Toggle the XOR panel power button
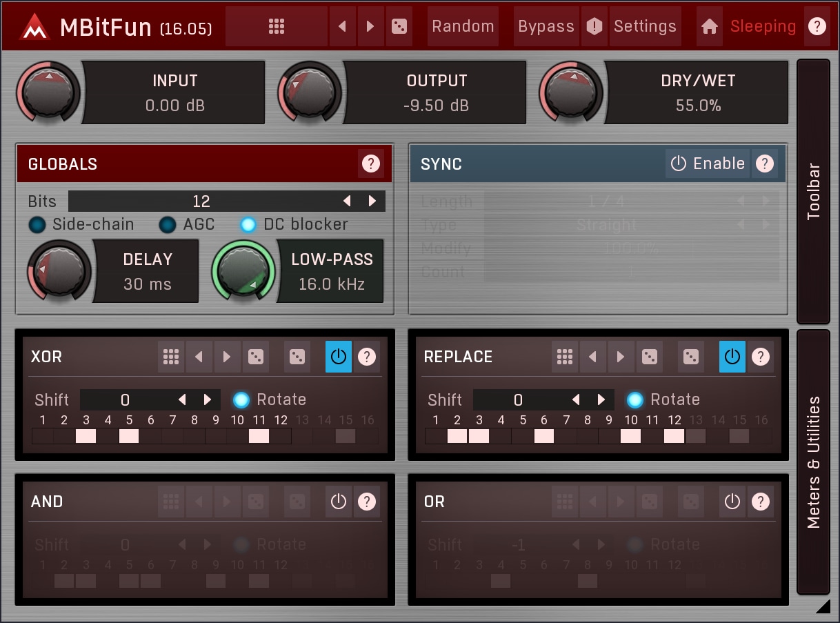This screenshot has width=840, height=623. pos(338,357)
